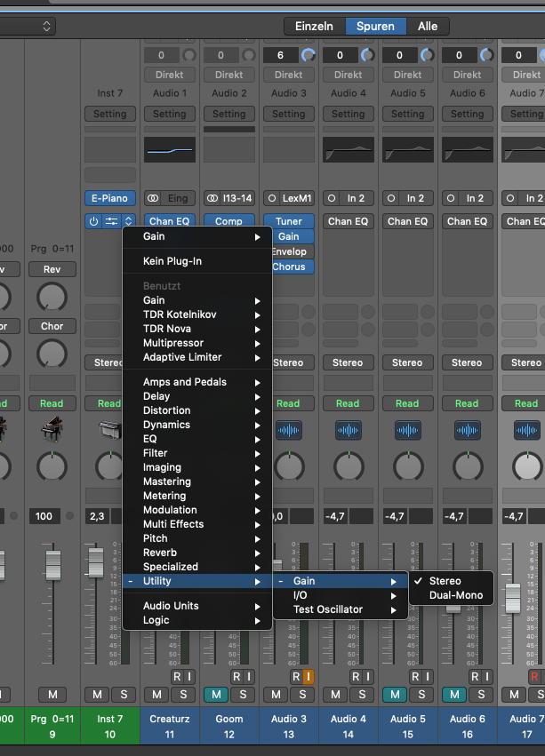Unmute the Audio 6 channel

[x=454, y=695]
